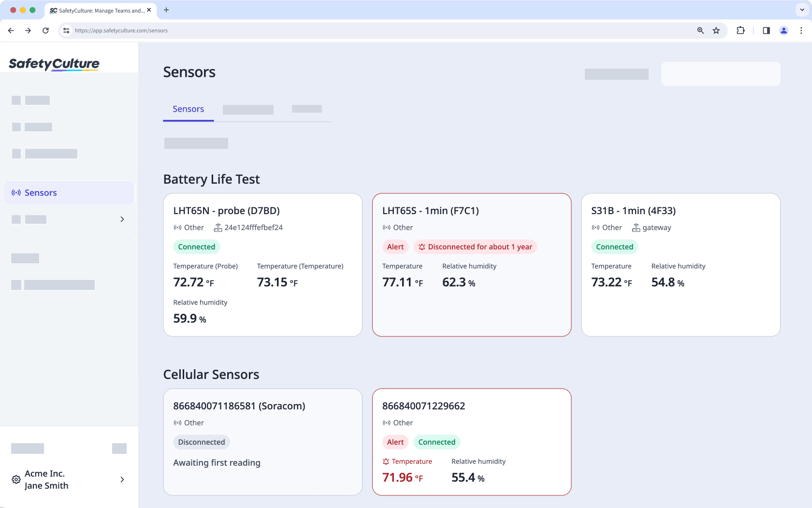Open the S31B - 1min (4F33) sensor card

tap(680, 264)
